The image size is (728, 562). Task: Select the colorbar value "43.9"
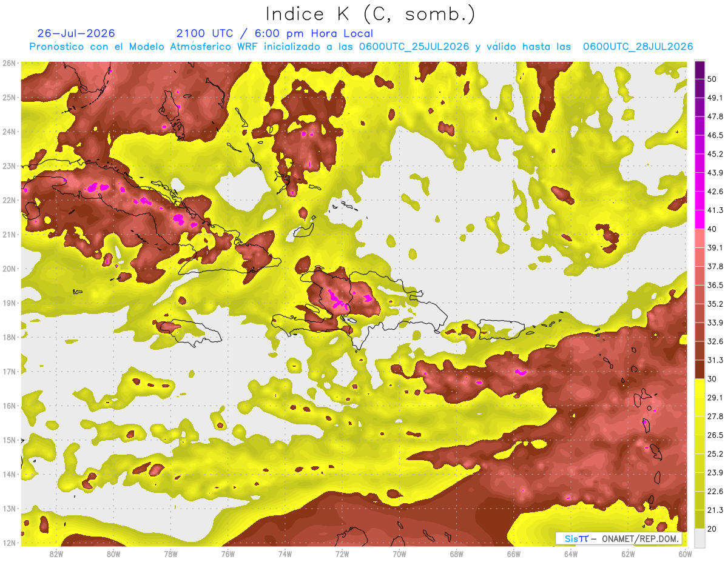[x=715, y=173]
